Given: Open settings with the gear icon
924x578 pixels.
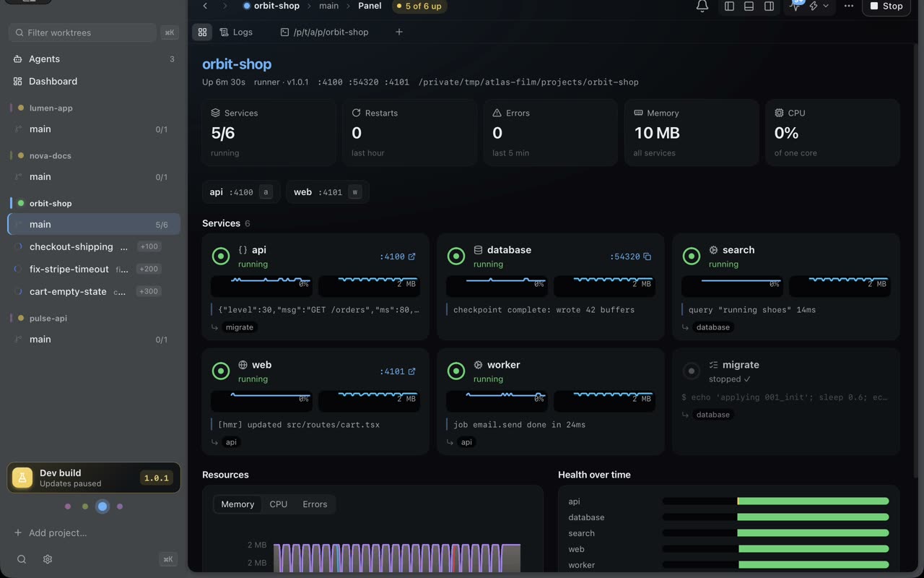Looking at the screenshot, I should coord(48,559).
